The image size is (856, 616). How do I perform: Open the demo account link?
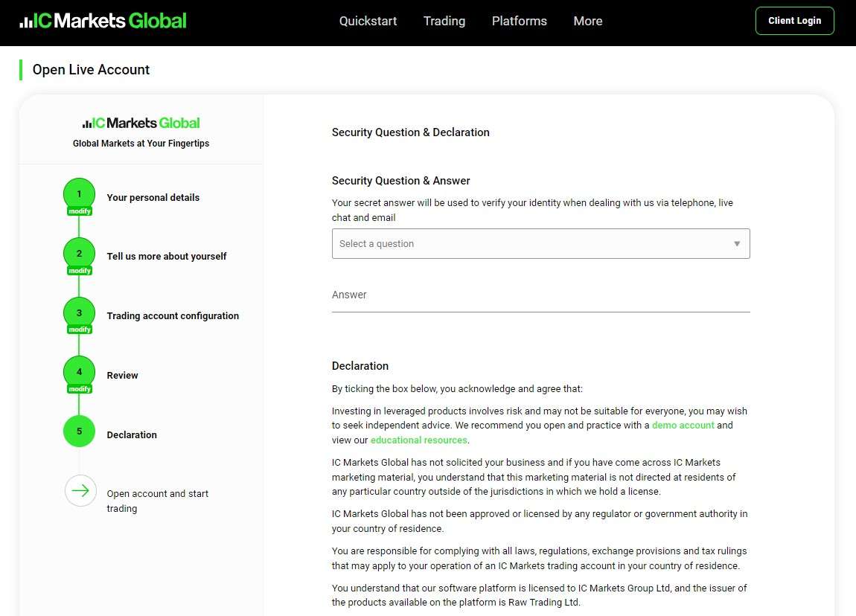click(683, 425)
